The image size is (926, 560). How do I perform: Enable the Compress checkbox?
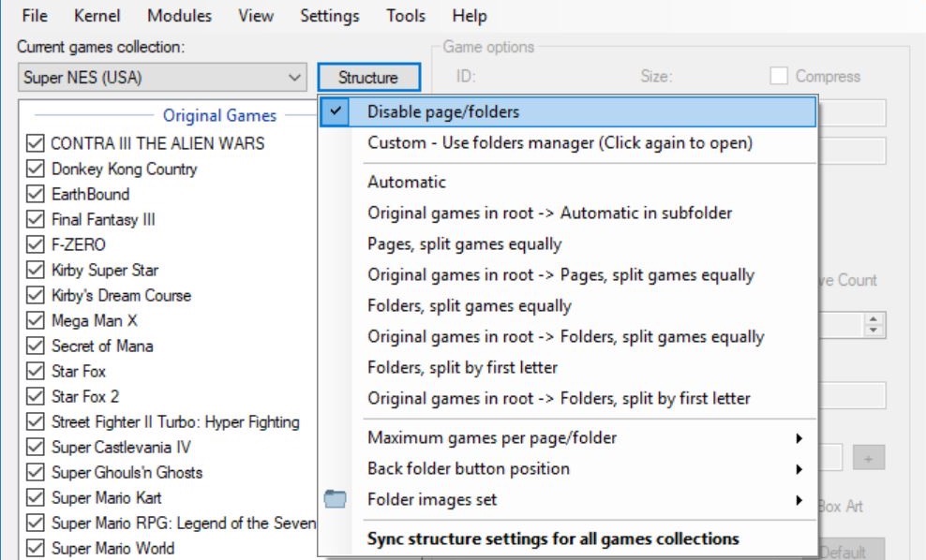[779, 76]
